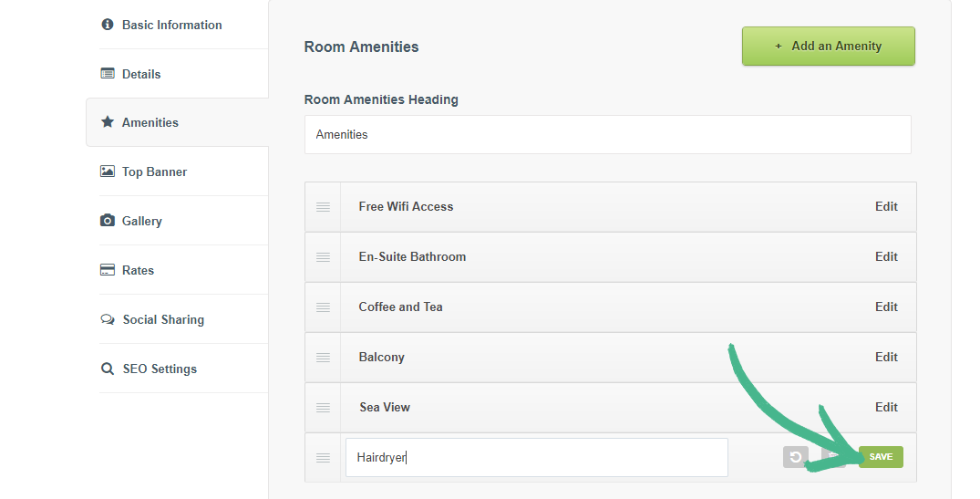Go to the Details tab
The width and height of the screenshot is (980, 499).
pyautogui.click(x=140, y=74)
